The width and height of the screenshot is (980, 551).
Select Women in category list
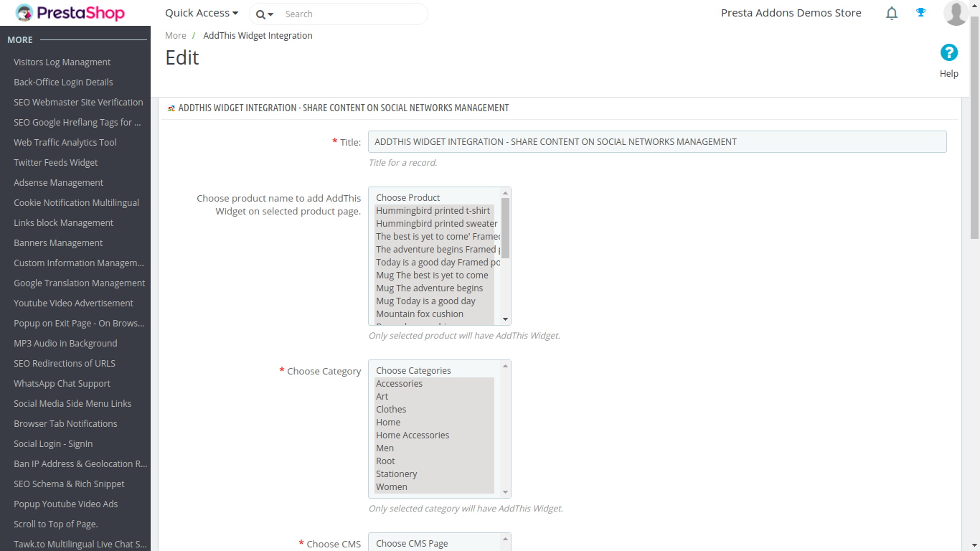click(x=434, y=486)
